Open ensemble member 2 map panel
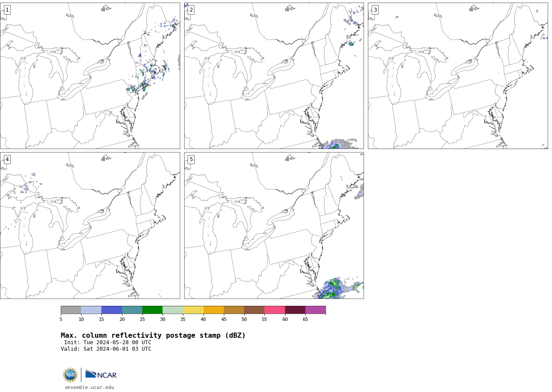This screenshot has width=552, height=392. [274, 76]
